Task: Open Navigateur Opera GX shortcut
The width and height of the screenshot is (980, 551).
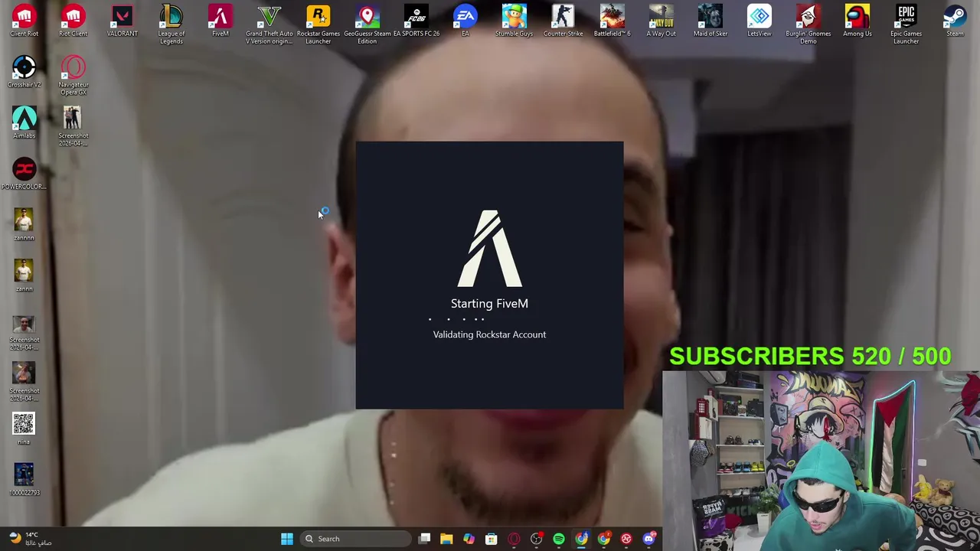Action: click(x=73, y=75)
